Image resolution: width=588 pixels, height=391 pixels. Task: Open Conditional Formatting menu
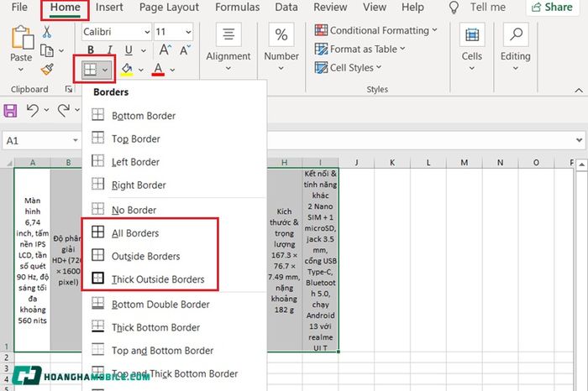(376, 30)
